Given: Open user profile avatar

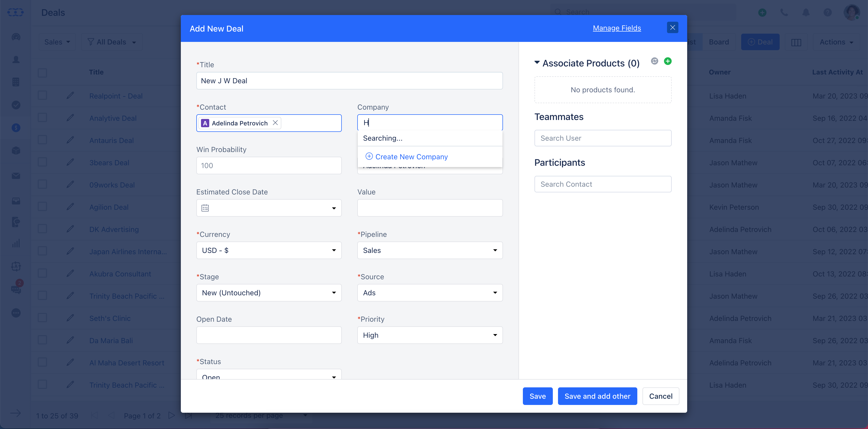Looking at the screenshot, I should pyautogui.click(x=851, y=12).
